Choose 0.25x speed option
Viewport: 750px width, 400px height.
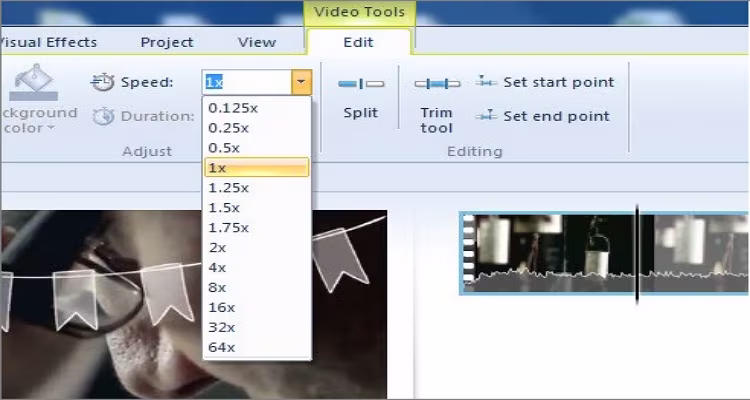[257, 128]
